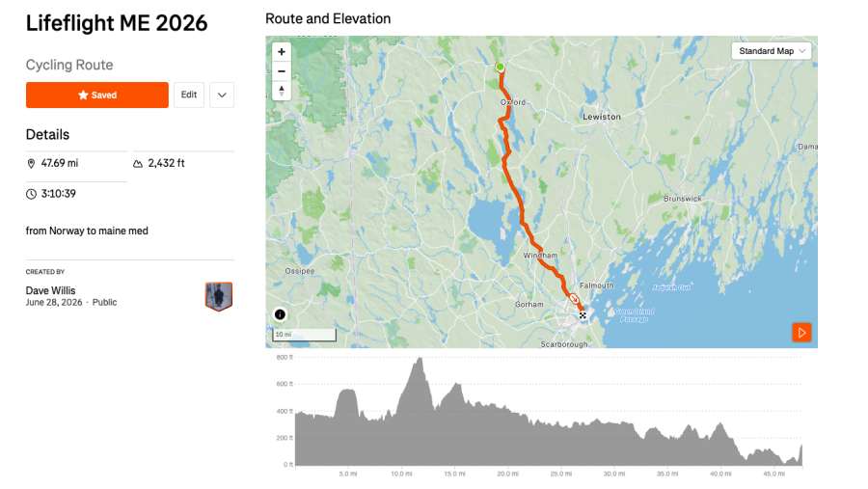The width and height of the screenshot is (868, 489).
Task: Click the estimated time clock icon
Action: click(x=31, y=194)
